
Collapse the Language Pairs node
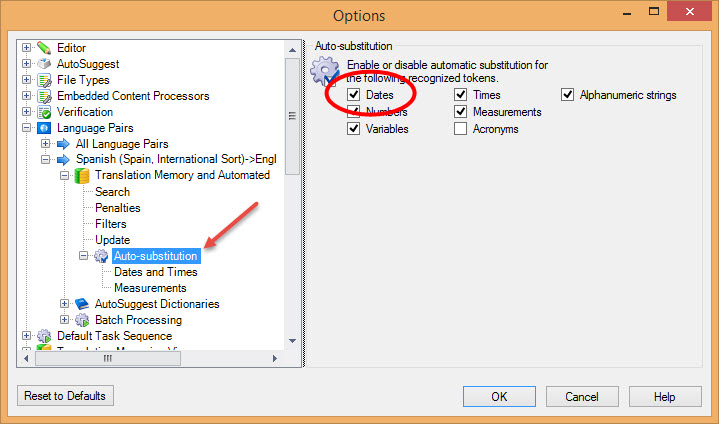click(27, 128)
